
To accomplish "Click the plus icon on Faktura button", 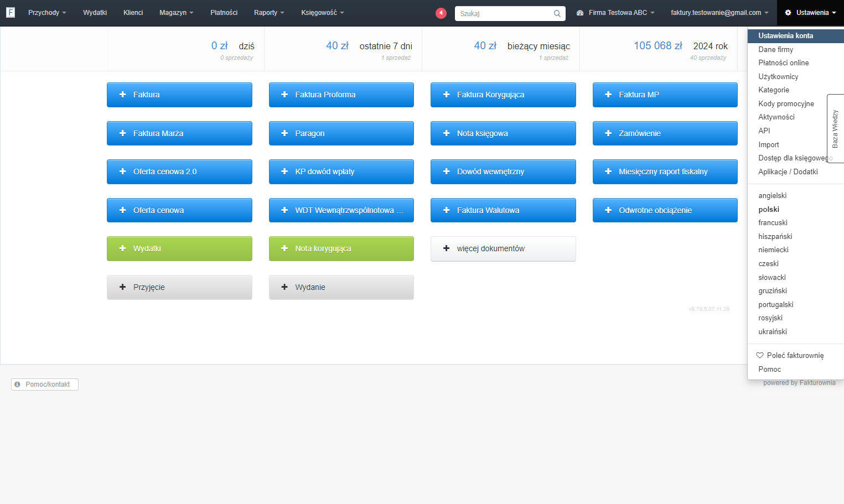I will (123, 95).
